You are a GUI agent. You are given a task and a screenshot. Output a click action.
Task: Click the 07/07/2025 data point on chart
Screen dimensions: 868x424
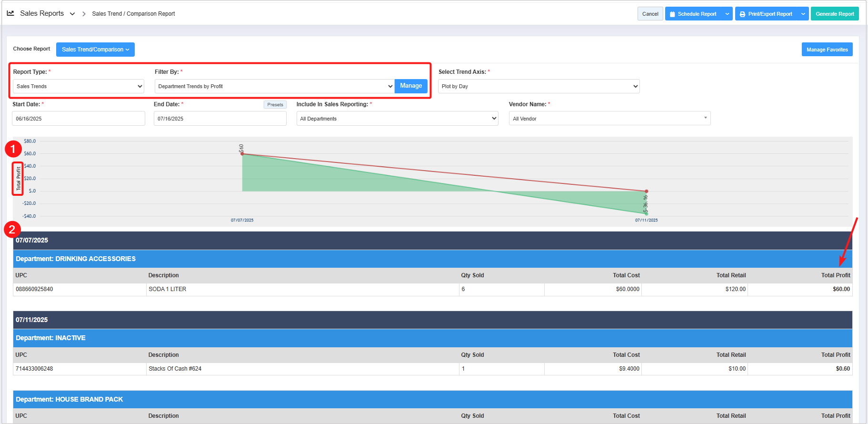(242, 154)
